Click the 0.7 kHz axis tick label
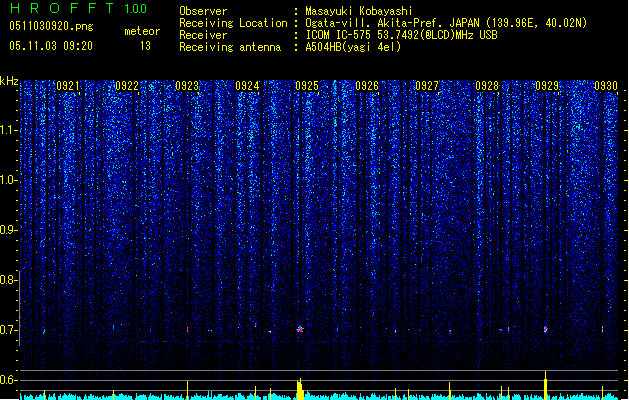Image resolution: width=629 pixels, height=400 pixels. (x=8, y=330)
